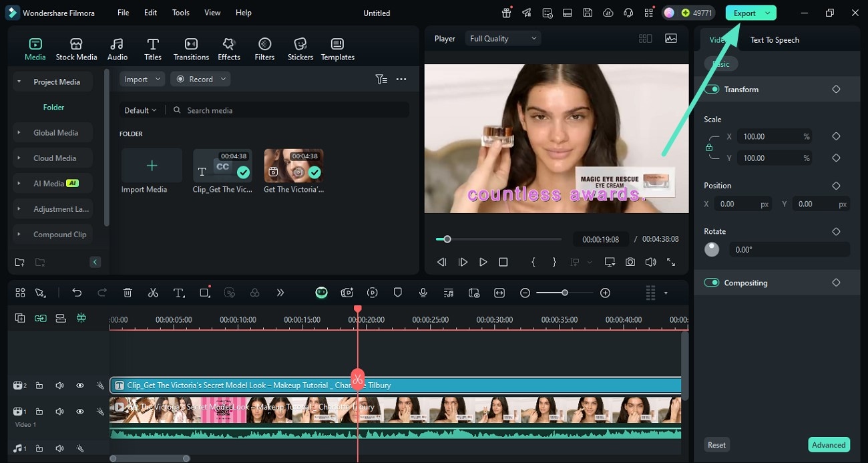This screenshot has height=463, width=868.
Task: Click the Scale X value field
Action: point(776,136)
